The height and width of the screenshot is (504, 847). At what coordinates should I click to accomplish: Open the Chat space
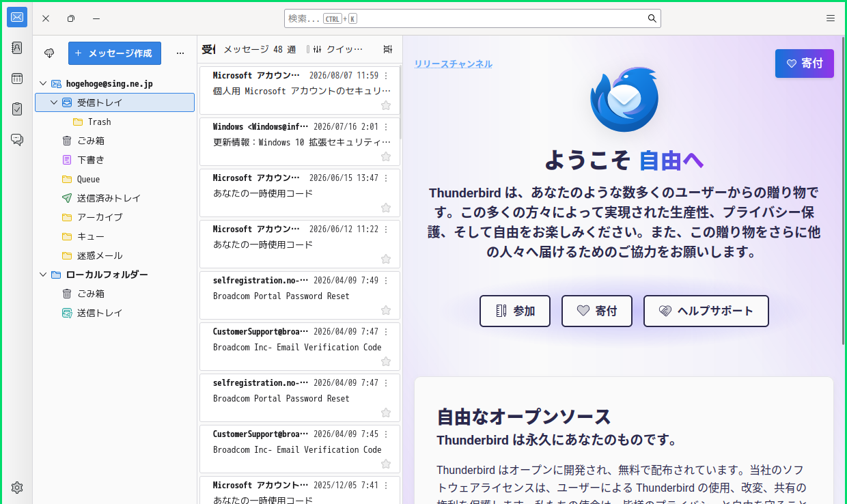17,139
